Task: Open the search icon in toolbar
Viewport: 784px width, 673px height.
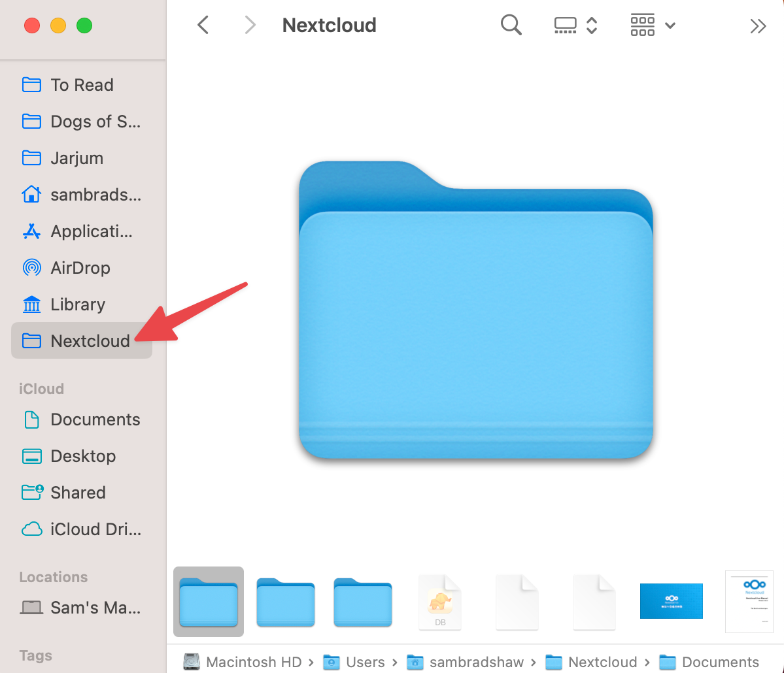Action: coord(511,25)
